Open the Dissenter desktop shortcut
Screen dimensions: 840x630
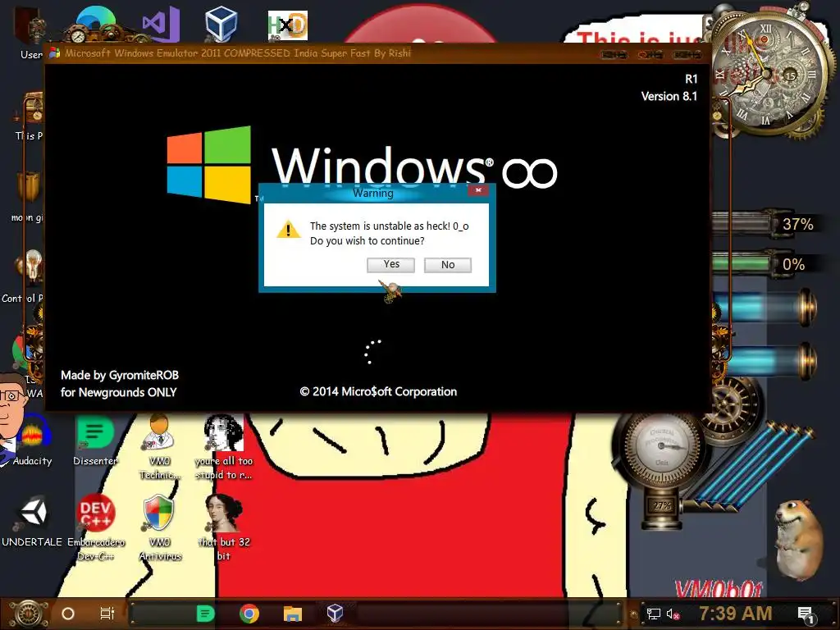(95, 441)
